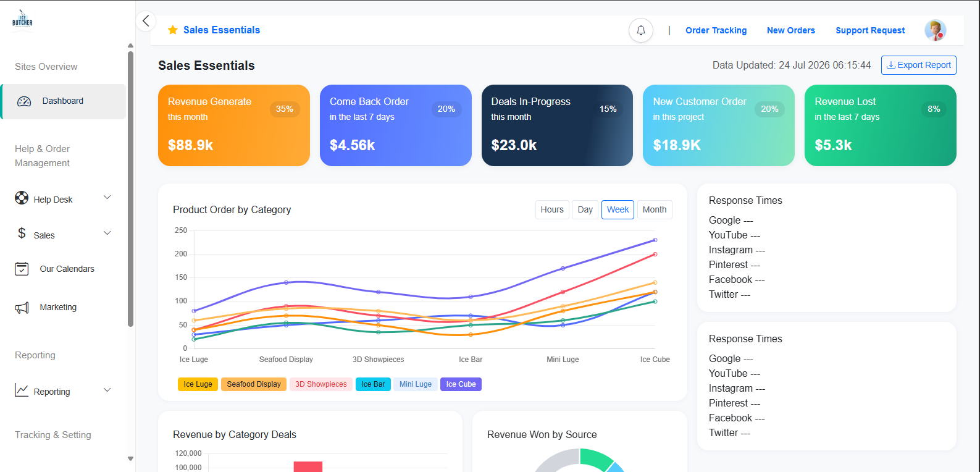Open the notifications bell

[x=641, y=30]
